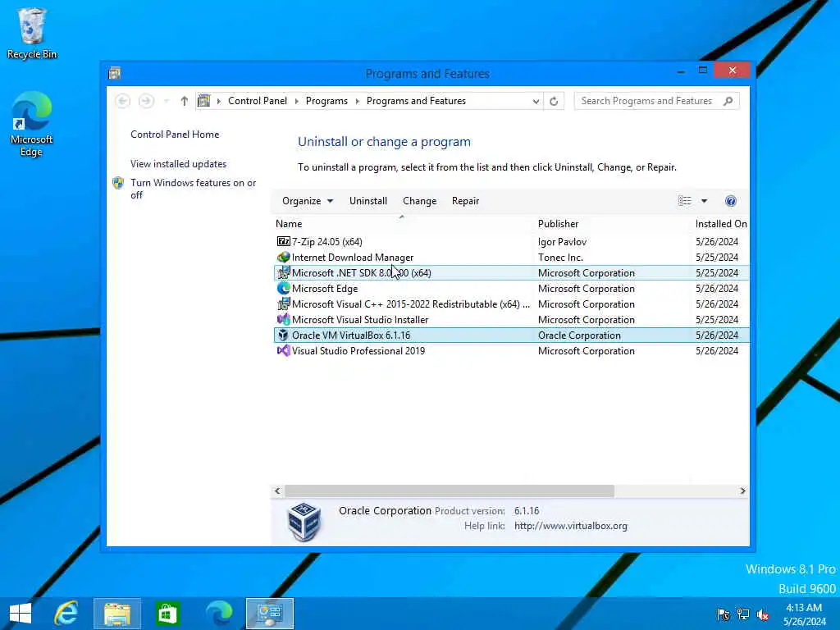Click the window system icon in title bar

115,73
